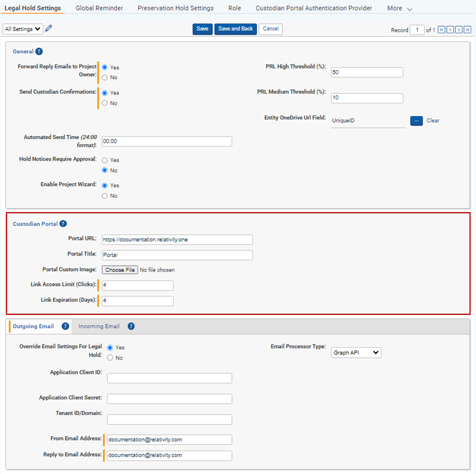476x474 pixels.
Task: Click the Save and Back button
Action: 236,29
